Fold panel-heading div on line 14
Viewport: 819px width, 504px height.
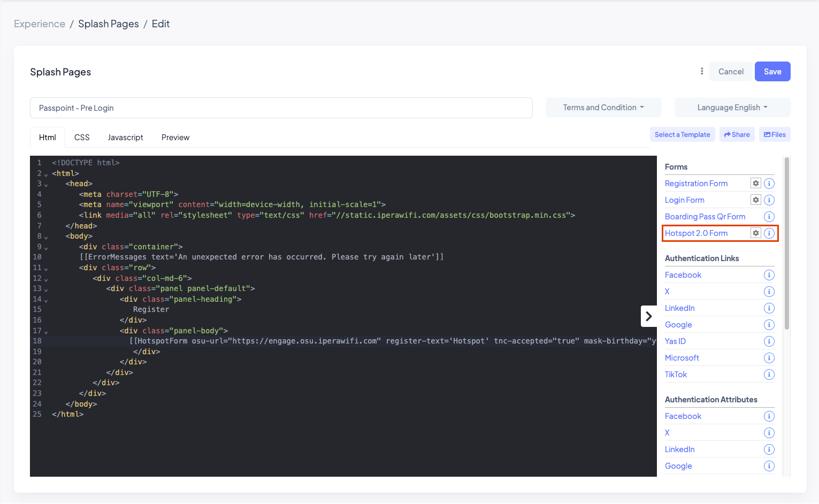[x=46, y=300]
